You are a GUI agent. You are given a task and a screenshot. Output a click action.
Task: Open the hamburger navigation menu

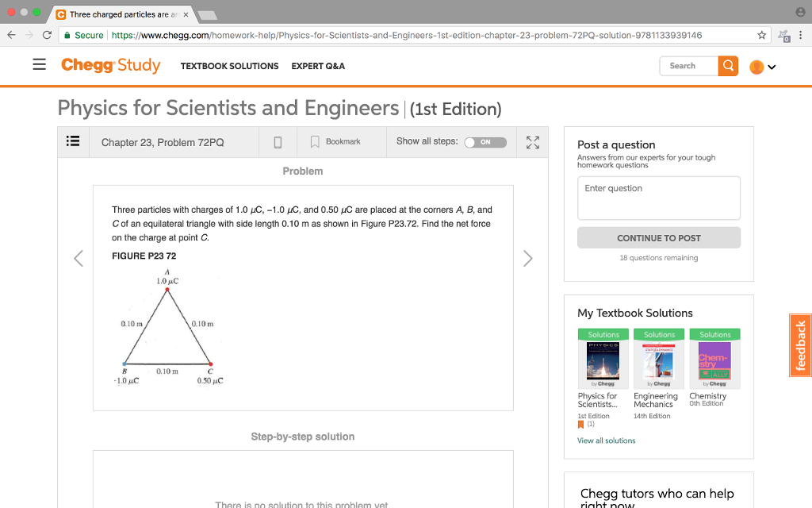39,64
